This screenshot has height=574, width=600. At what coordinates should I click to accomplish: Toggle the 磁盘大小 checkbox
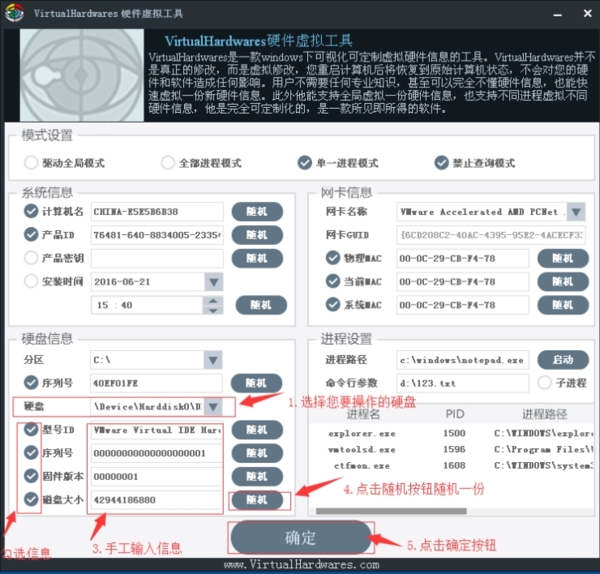(x=31, y=499)
